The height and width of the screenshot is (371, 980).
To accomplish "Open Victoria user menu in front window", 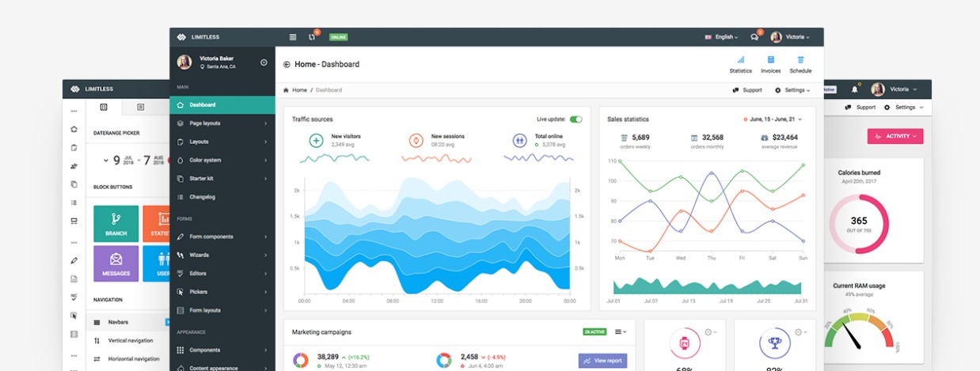I will pos(790,37).
